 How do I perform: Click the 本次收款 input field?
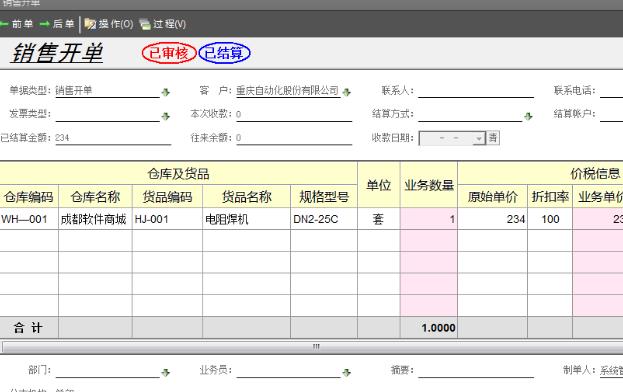(294, 114)
